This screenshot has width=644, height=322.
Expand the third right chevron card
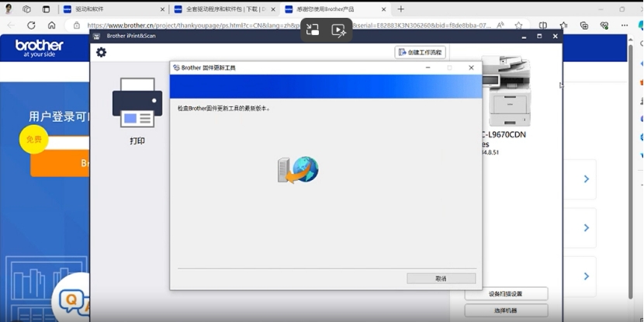(x=586, y=276)
